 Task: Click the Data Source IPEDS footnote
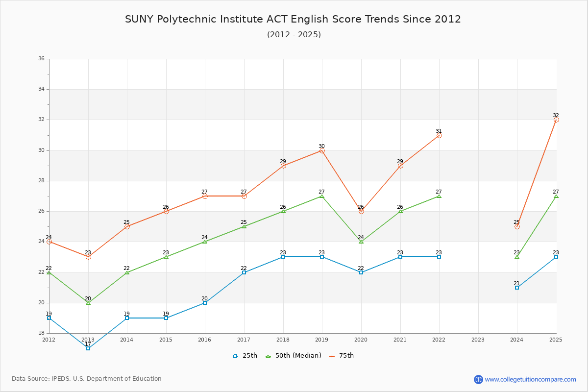coord(87,379)
